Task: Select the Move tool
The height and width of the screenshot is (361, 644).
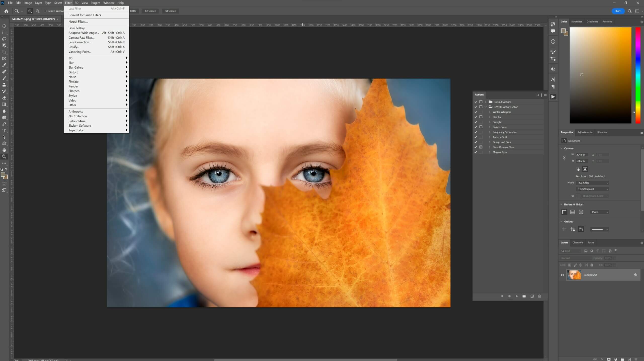Action: pos(4,26)
